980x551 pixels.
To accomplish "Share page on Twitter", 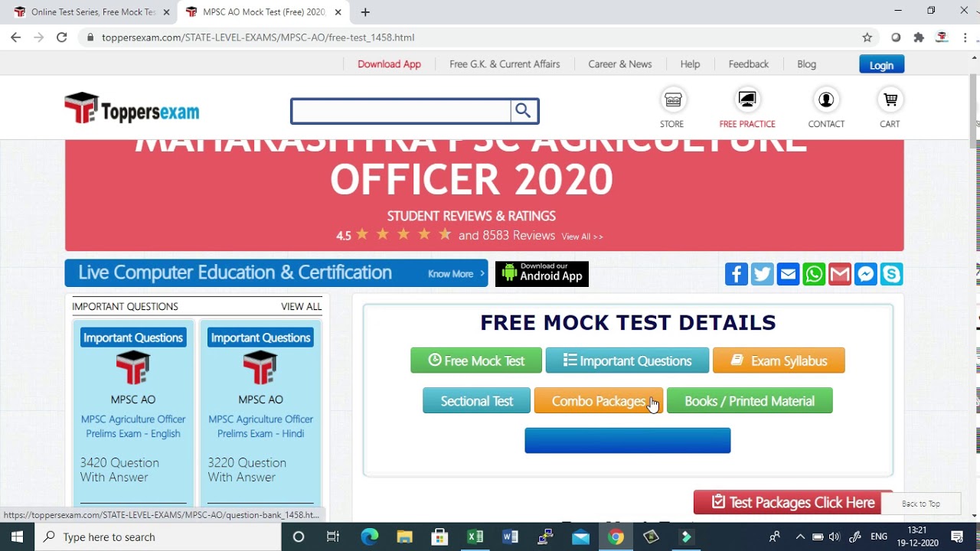I will pyautogui.click(x=763, y=274).
